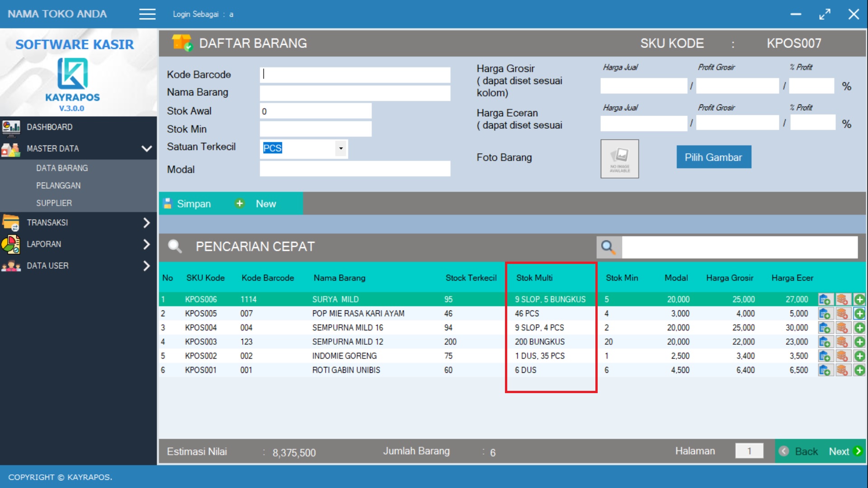Click blue clipboard-add icon in INDOMIE GORENG row
The width and height of the screenshot is (868, 488).
825,356
